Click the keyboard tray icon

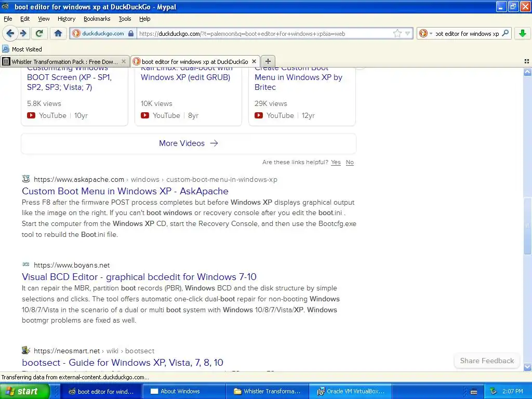(474, 392)
